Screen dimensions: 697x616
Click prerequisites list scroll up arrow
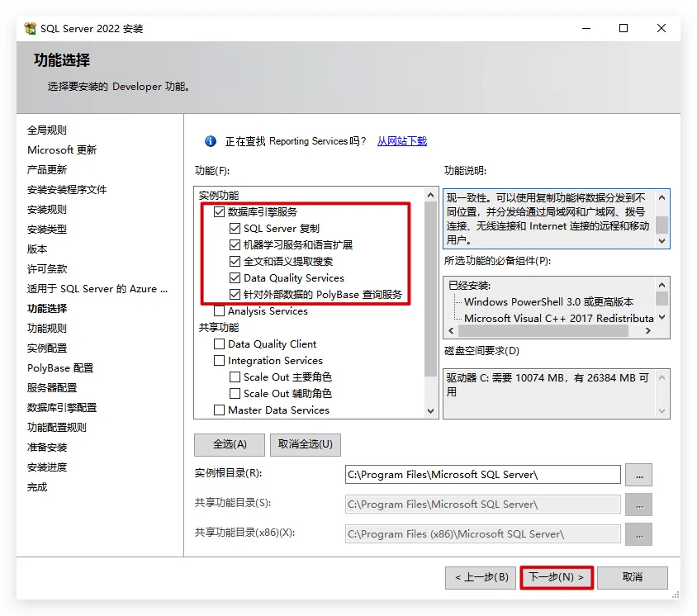(x=661, y=285)
